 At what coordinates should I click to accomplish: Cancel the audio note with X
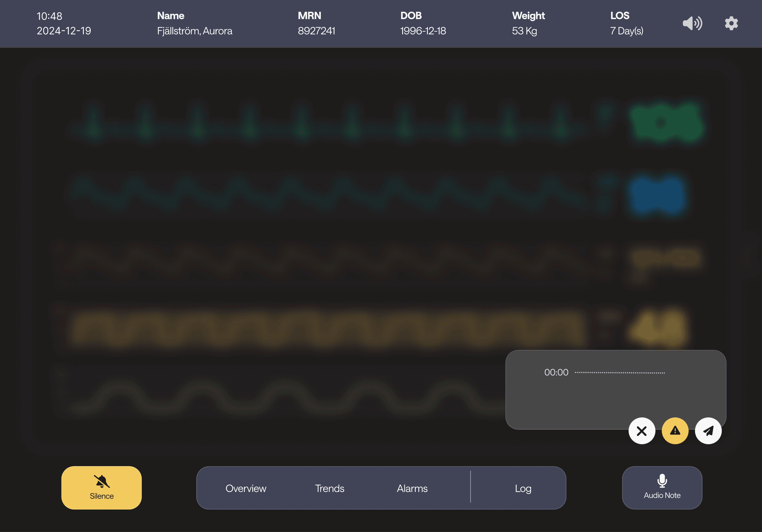pyautogui.click(x=642, y=431)
